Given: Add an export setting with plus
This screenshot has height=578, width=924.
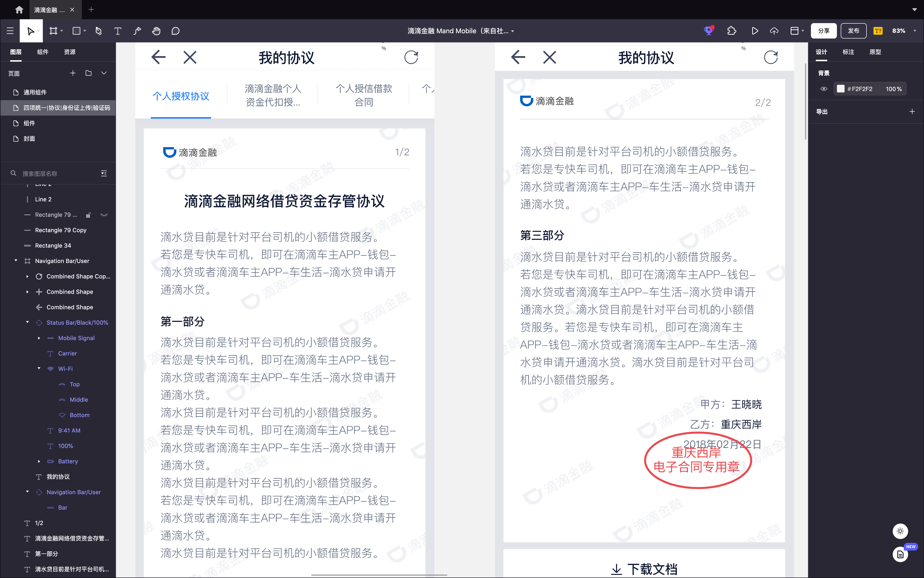Looking at the screenshot, I should coord(912,112).
